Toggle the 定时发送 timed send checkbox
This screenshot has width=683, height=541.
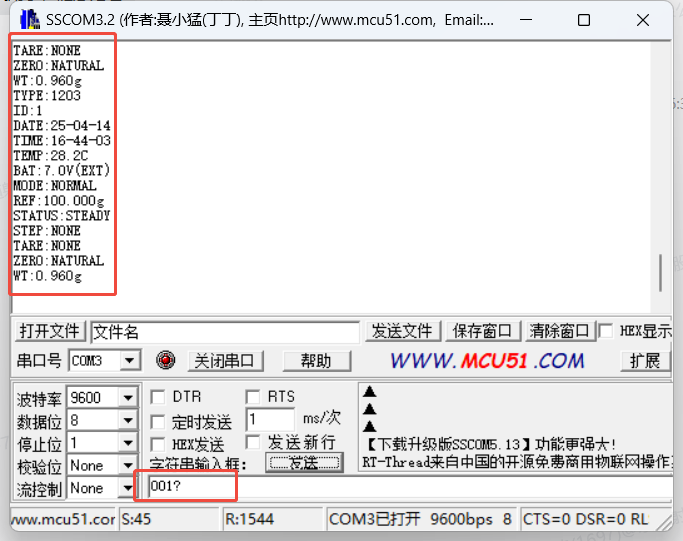(x=157, y=422)
